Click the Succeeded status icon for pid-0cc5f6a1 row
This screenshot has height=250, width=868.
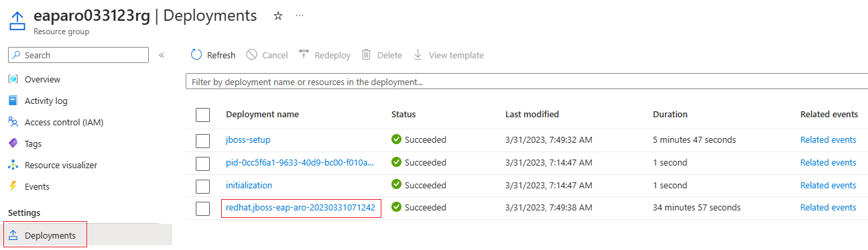[396, 163]
